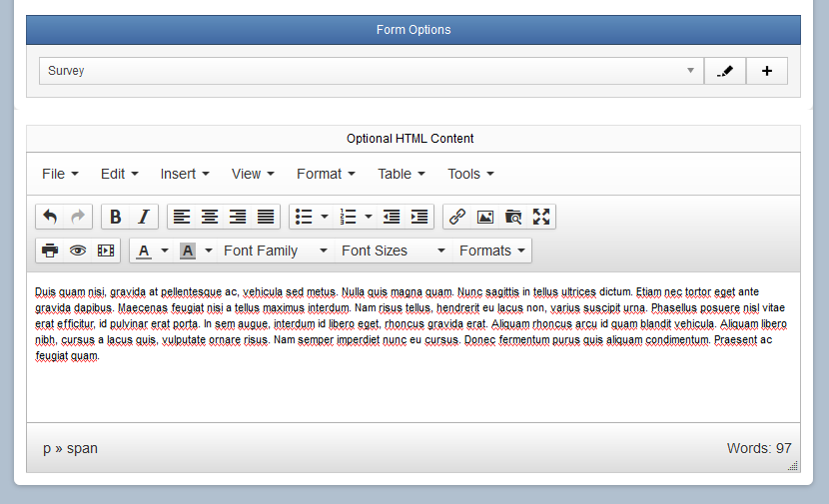Toggle fullscreen editor mode
Viewport: 829px width, 504px height.
[x=541, y=217]
